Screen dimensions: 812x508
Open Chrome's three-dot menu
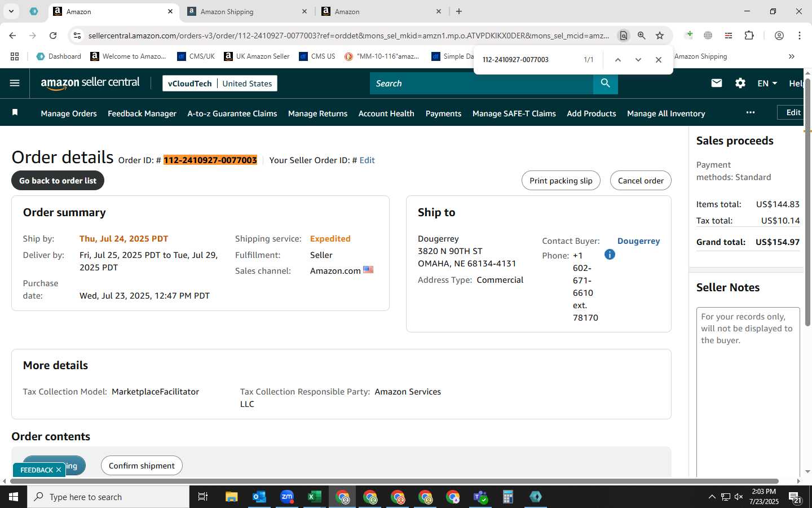click(x=799, y=35)
